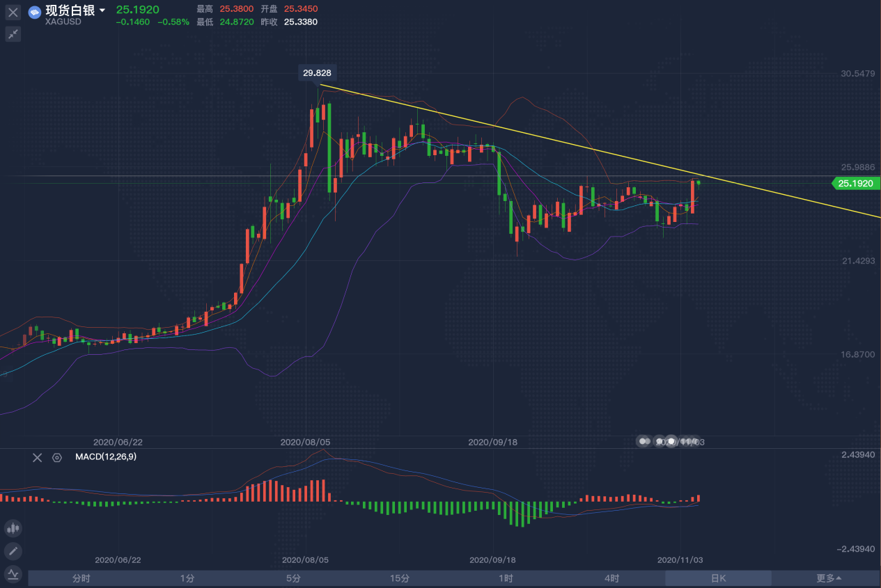Image resolution: width=881 pixels, height=588 pixels.
Task: Switch to the 1分 timeframe tab
Action: (x=187, y=578)
